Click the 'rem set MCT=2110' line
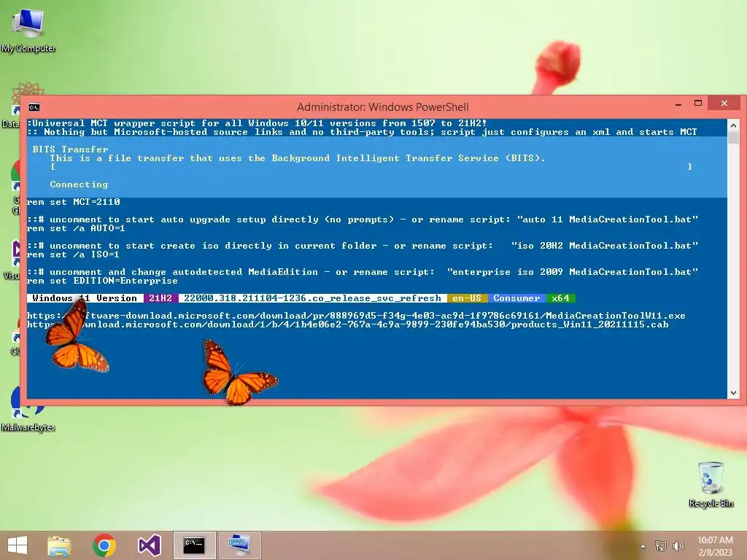 pos(74,202)
